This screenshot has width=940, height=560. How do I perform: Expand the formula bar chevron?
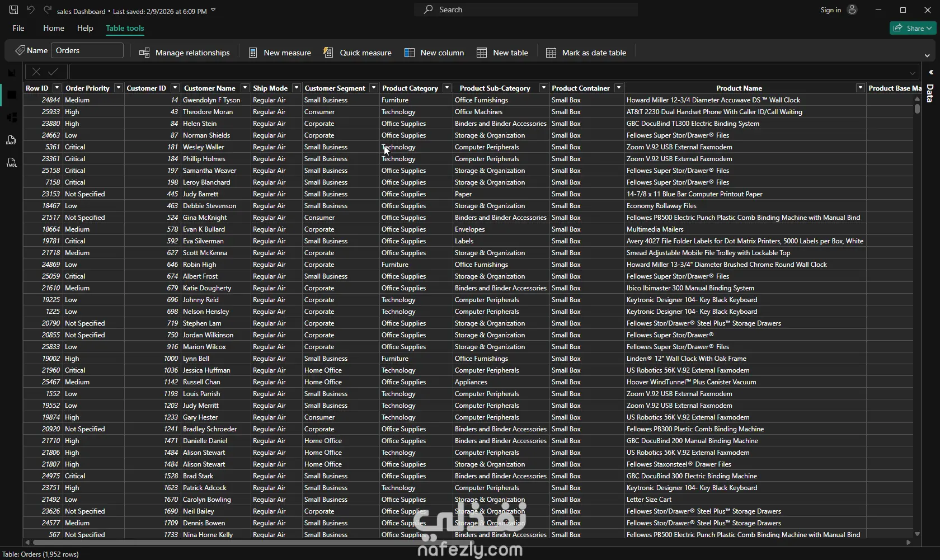click(x=913, y=72)
